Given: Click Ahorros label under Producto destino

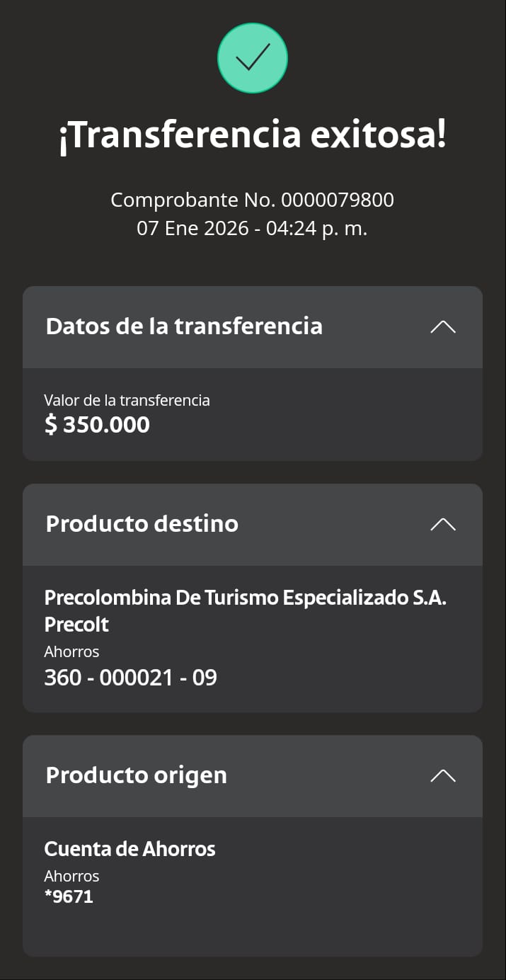Looking at the screenshot, I should [x=71, y=651].
